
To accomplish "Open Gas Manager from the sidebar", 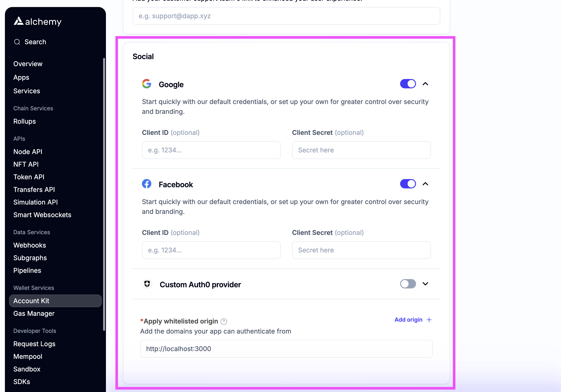I will 34,313.
